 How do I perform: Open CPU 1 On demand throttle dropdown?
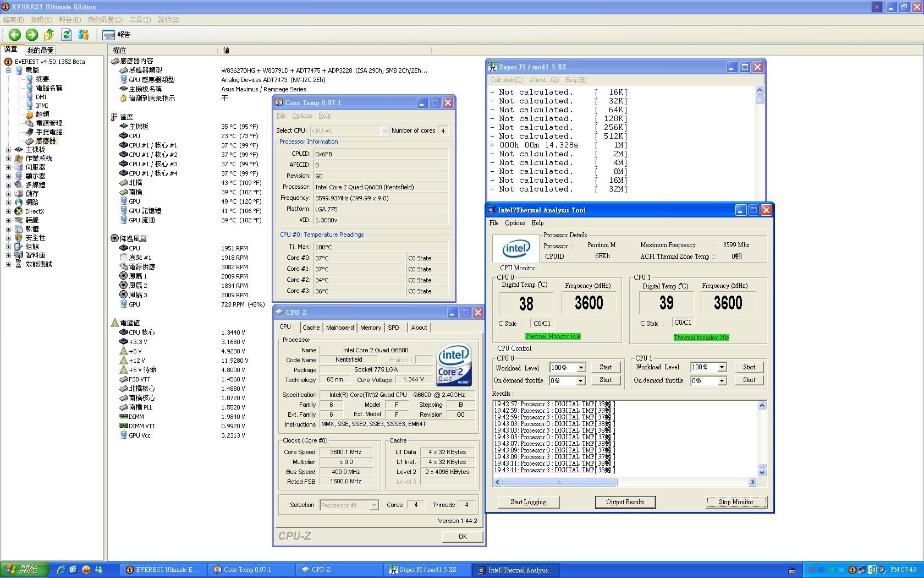(722, 380)
